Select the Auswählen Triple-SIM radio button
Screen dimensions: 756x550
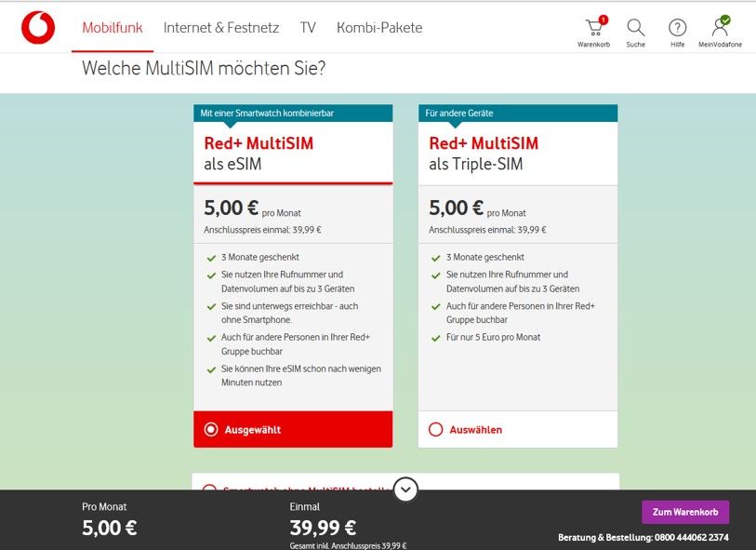(x=436, y=429)
